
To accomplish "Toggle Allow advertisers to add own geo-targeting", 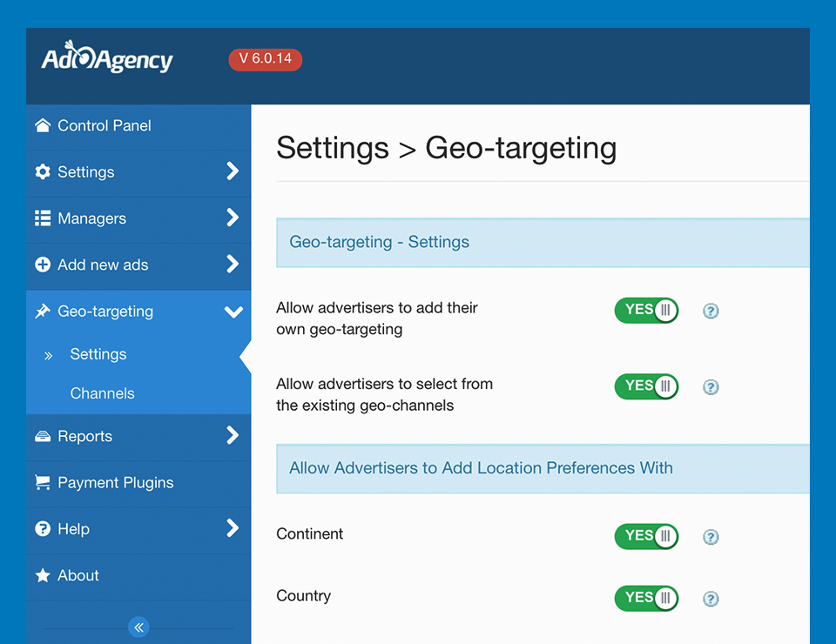I will point(646,311).
